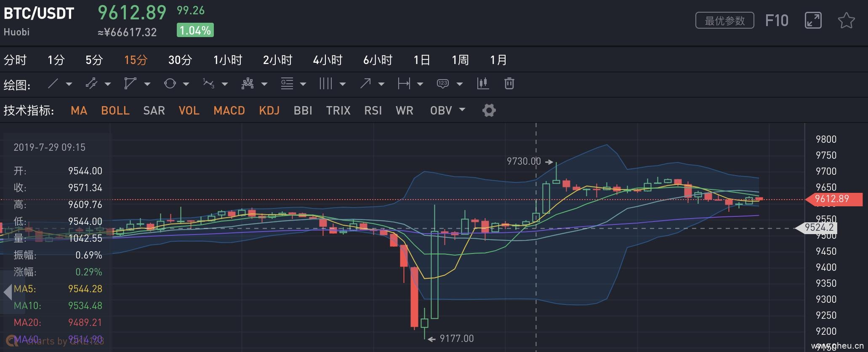Switch to 1日 timeframe
Screen dimensions: 868x352
[422, 60]
